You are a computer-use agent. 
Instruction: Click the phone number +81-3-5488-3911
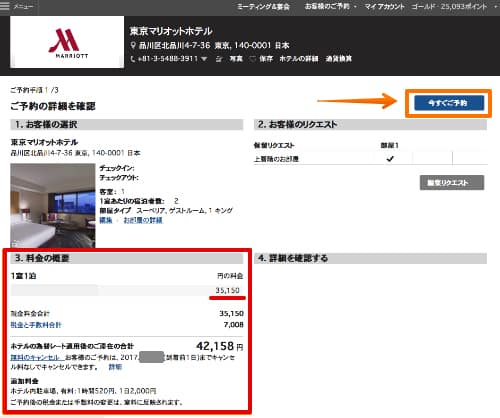168,59
